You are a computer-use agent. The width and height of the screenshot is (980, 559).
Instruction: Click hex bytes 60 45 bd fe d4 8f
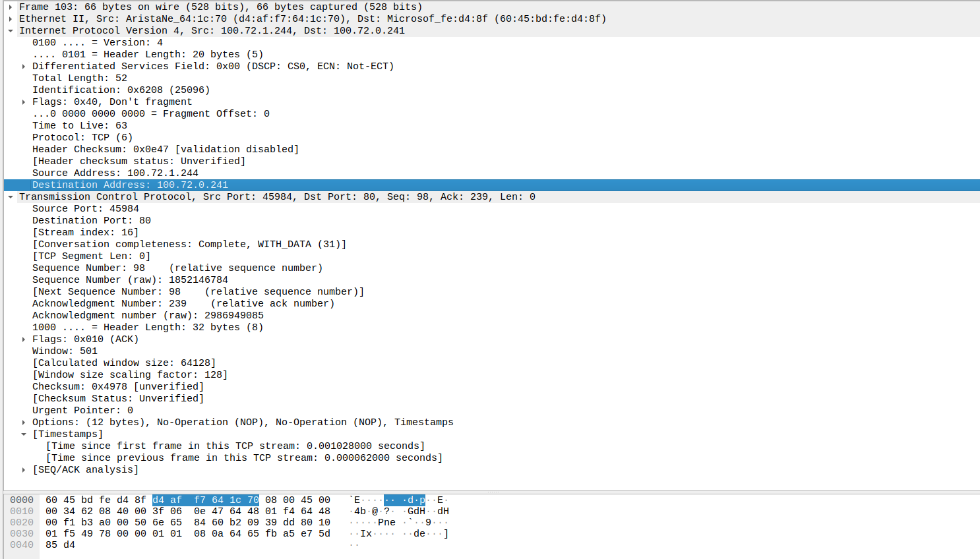pyautogui.click(x=96, y=500)
